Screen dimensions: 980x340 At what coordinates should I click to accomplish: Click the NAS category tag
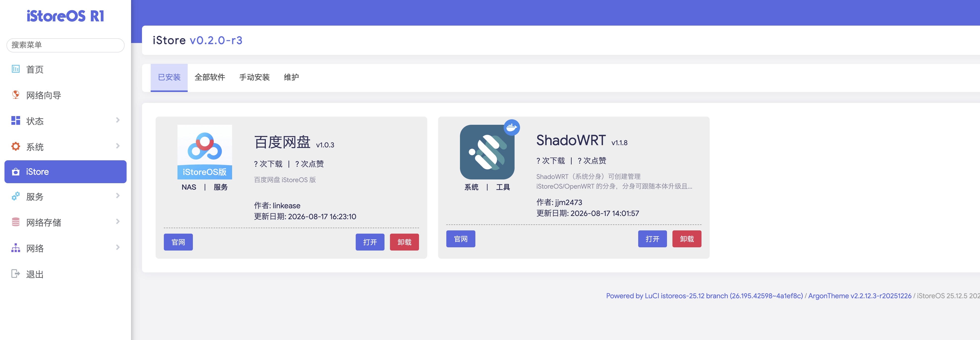pos(189,187)
